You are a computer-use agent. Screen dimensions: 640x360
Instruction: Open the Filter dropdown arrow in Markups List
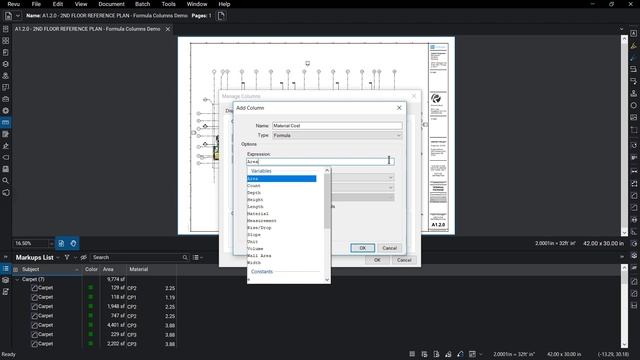[x=76, y=258]
